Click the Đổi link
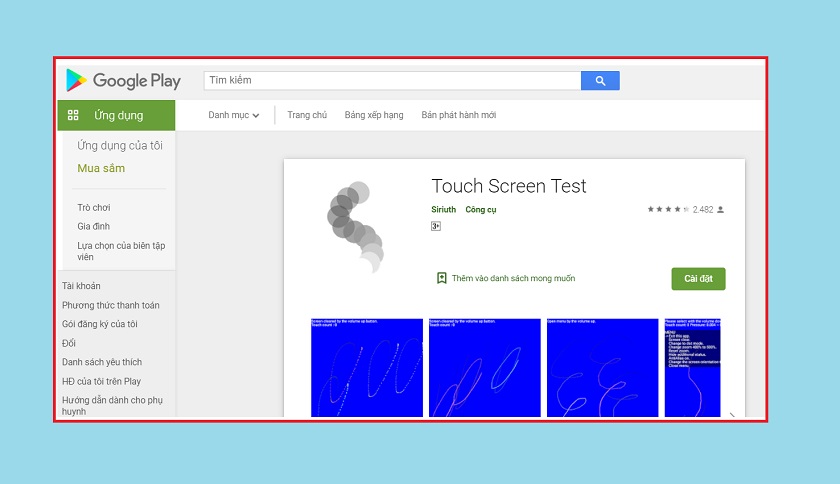The width and height of the screenshot is (840, 484). tap(69, 343)
